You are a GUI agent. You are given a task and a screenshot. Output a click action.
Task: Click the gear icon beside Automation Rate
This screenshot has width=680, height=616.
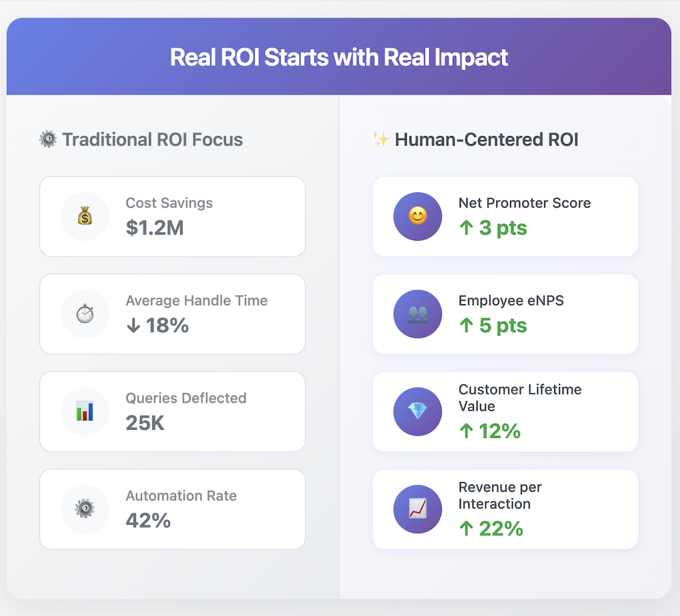coord(84,509)
